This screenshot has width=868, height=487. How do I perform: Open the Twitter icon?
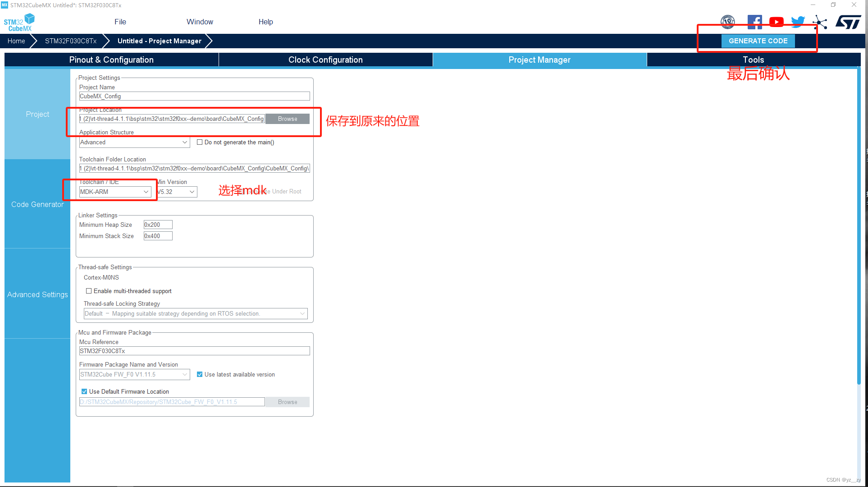798,21
